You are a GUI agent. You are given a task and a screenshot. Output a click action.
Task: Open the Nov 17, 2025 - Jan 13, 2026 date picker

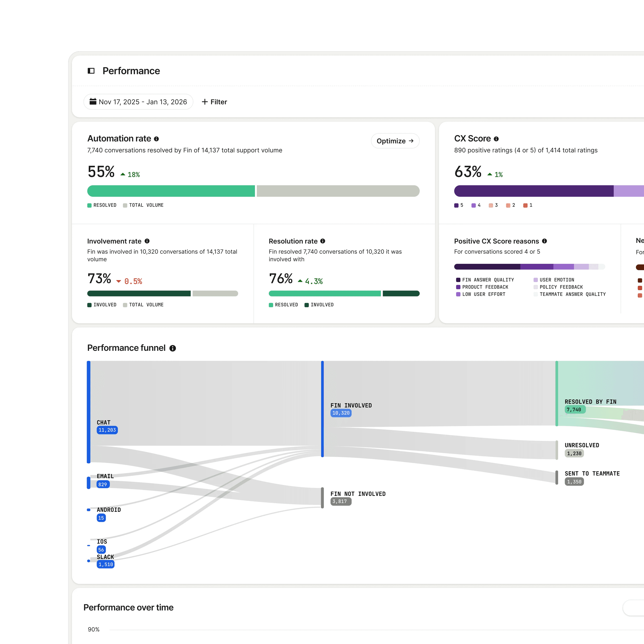[x=138, y=102]
